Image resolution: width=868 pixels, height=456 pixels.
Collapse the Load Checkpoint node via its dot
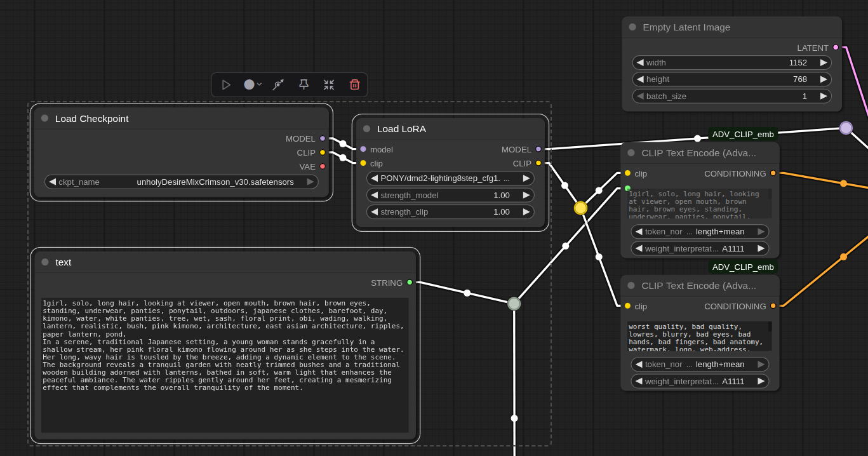coord(44,118)
